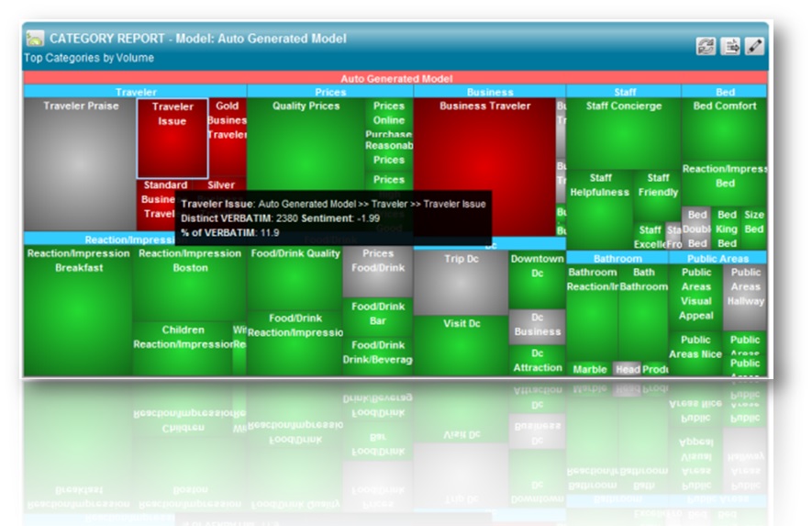Image resolution: width=812 pixels, height=526 pixels.
Task: Select the Auto Generated Model header bar
Action: (395, 79)
